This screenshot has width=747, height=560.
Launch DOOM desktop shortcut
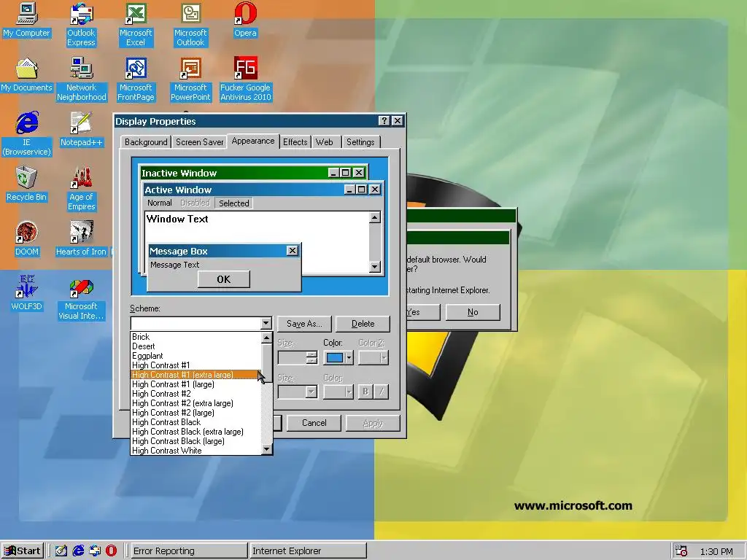tap(27, 239)
